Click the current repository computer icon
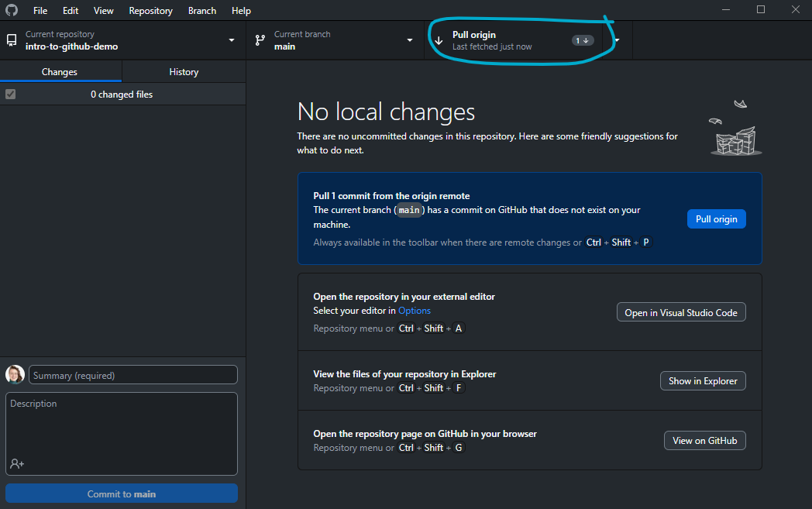The width and height of the screenshot is (812, 509). pos(12,40)
